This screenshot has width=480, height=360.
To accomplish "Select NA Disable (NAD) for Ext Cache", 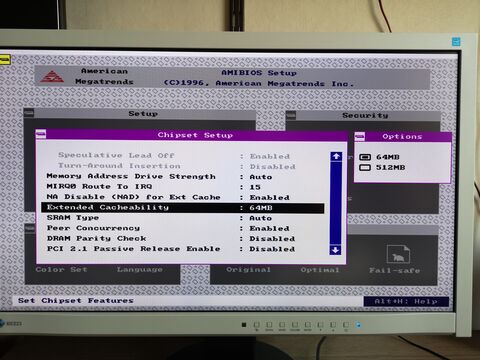I will (183, 197).
